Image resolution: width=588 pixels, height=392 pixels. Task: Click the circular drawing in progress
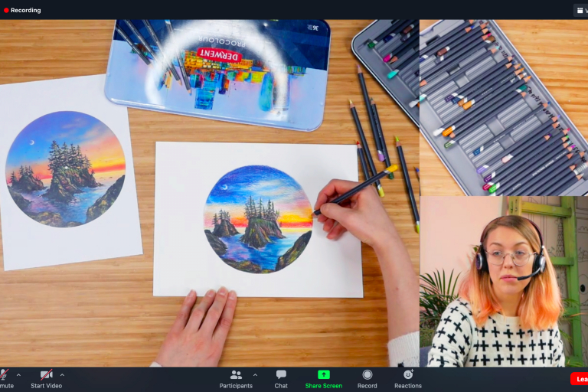tap(258, 218)
